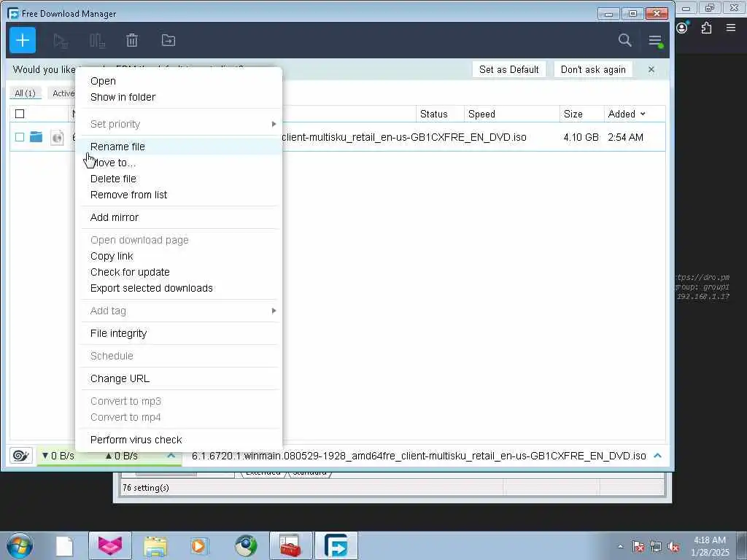747x560 pixels.
Task: Open the media player taskbar icon
Action: (199, 545)
